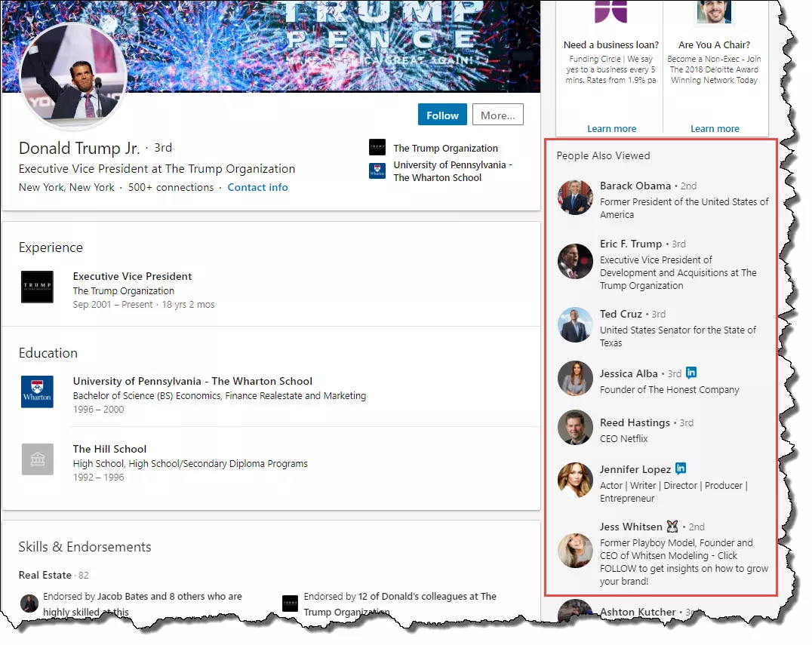Image resolution: width=812 pixels, height=645 pixels.
Task: Open Ashton Kutcher's profile name link
Action: point(638,612)
